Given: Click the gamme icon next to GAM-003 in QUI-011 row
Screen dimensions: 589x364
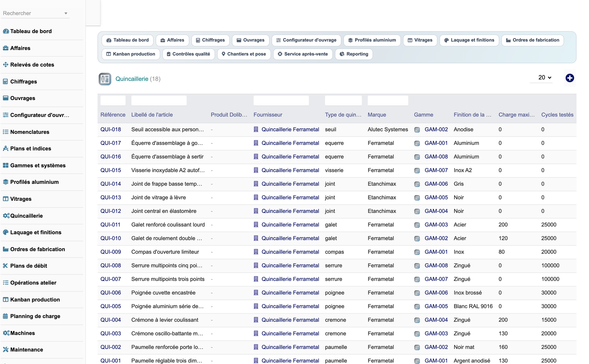Looking at the screenshot, I should [417, 225].
